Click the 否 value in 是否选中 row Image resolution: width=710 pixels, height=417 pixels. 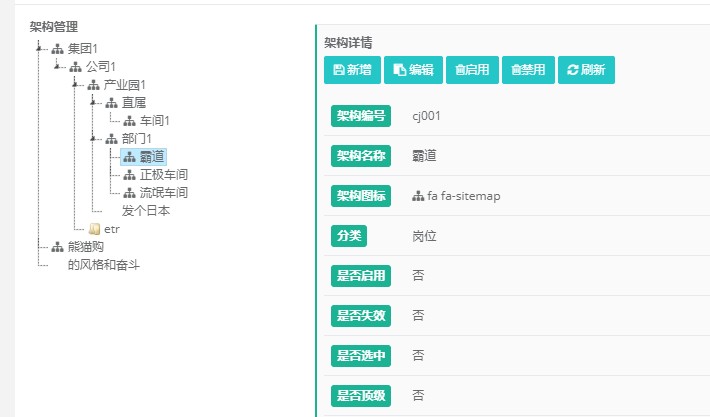click(x=418, y=355)
